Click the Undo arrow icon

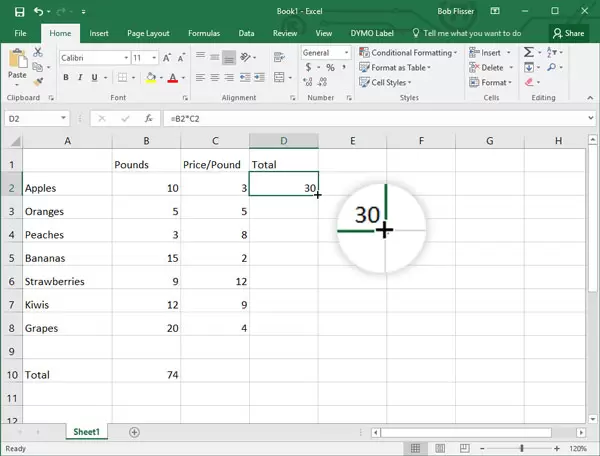37,11
